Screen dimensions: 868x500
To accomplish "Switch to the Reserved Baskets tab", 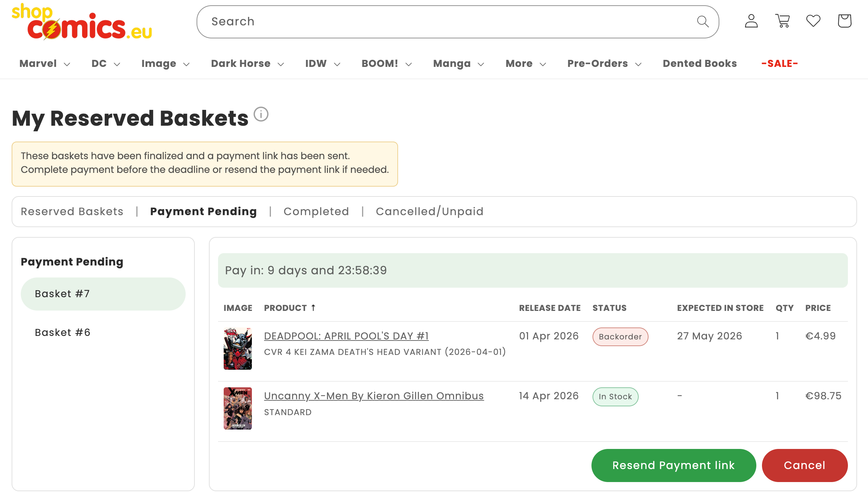I will 72,212.
